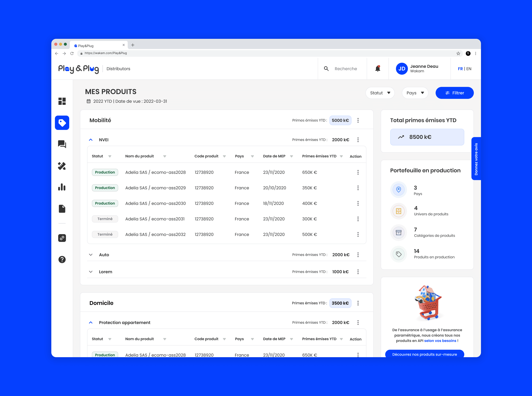Follow the 'selon vos besoins' link
The width and height of the screenshot is (532, 396).
(440, 341)
